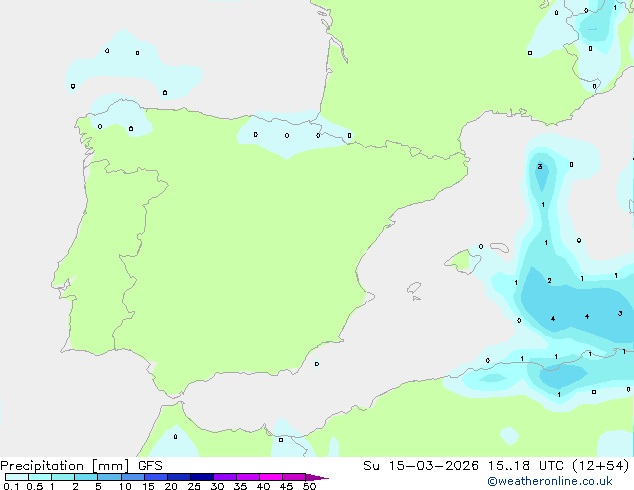
Task: Pick the 10–15 mm legend swatch
Action: coord(133,477)
